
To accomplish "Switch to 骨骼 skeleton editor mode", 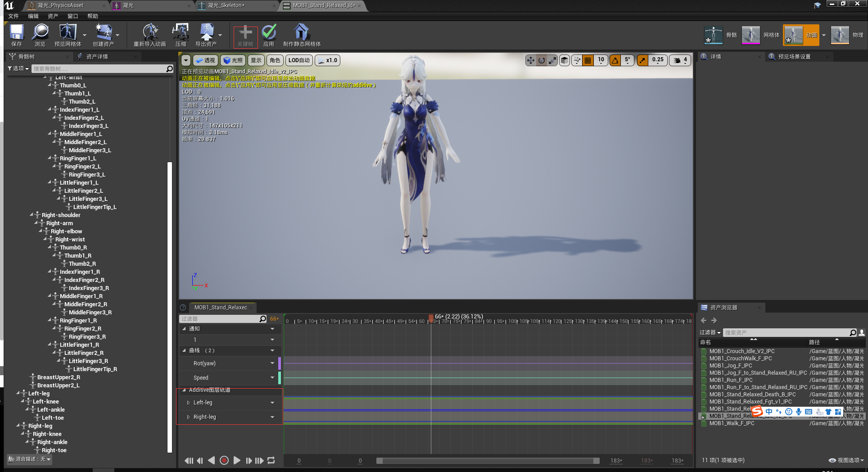I will (720, 35).
